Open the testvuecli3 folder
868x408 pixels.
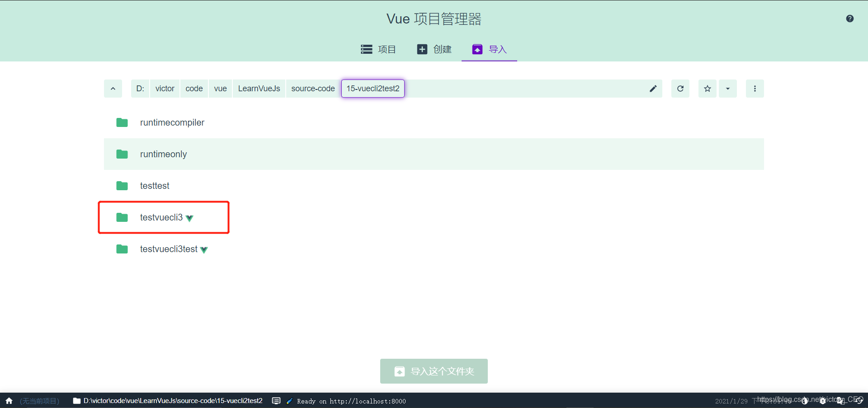click(x=434, y=217)
